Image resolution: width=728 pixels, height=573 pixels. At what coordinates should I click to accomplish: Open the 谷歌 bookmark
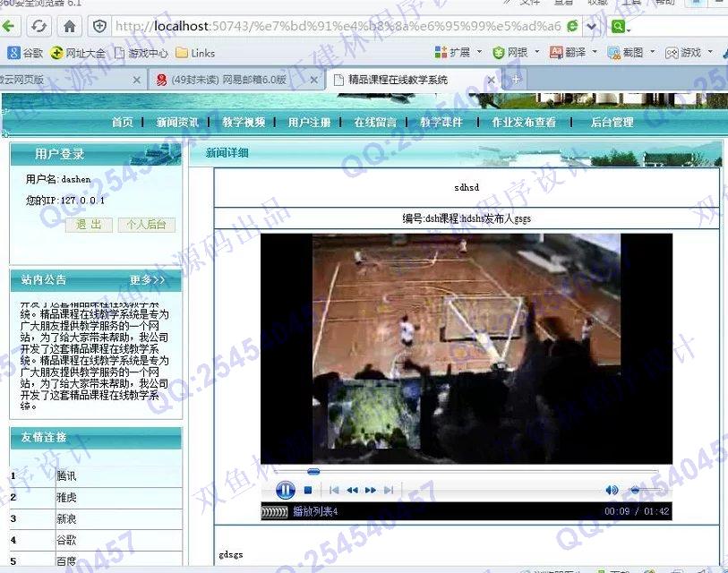26,53
